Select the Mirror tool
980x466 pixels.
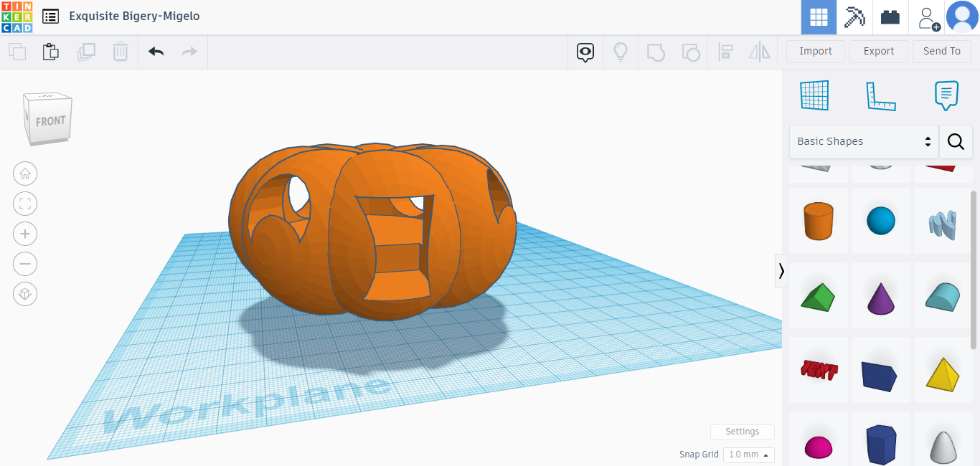click(759, 52)
